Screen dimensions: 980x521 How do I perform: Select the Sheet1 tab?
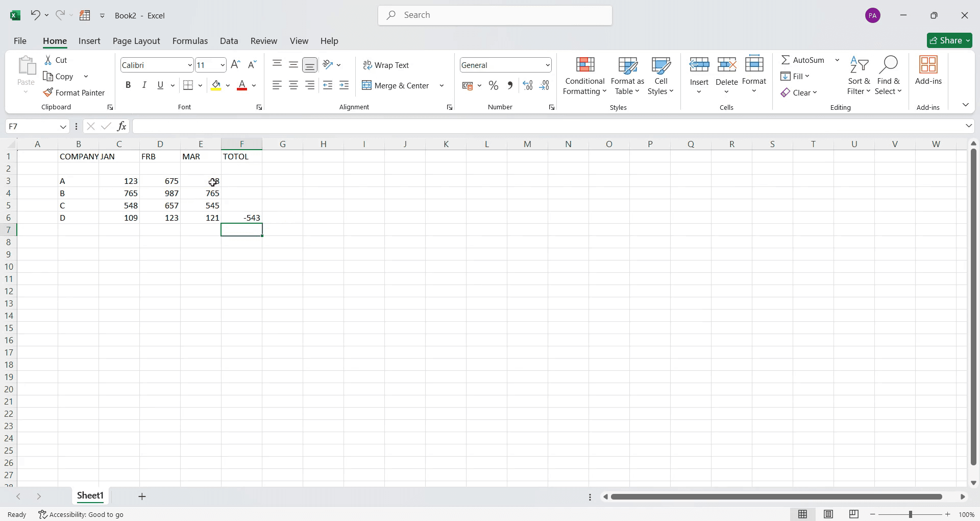(90, 496)
